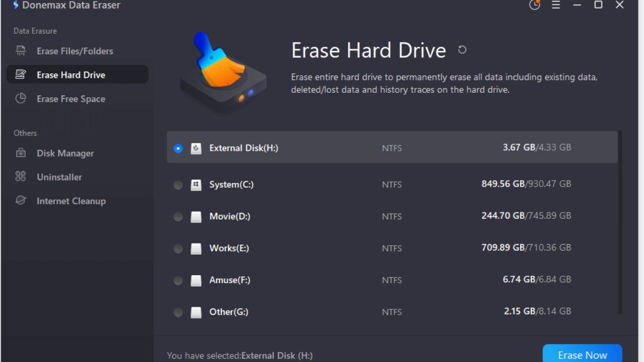Click the External Disk(H:) USB drive icon
The height and width of the screenshot is (362, 644).
click(196, 148)
